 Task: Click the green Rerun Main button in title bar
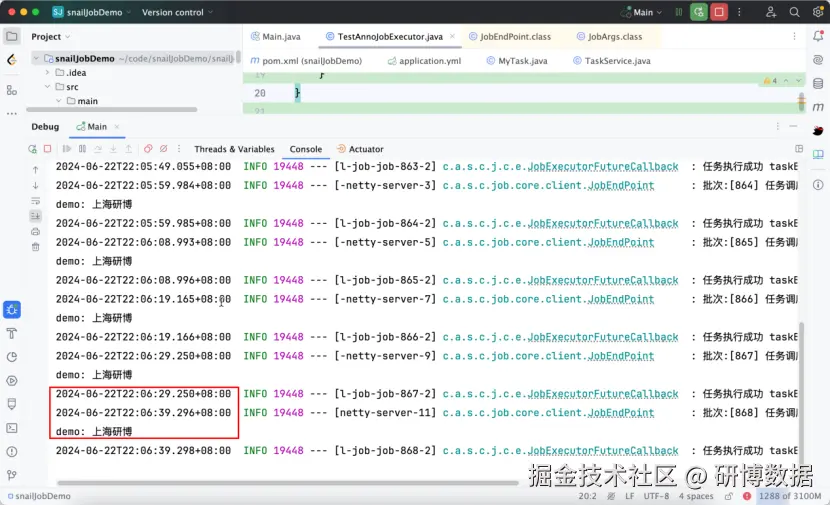point(699,12)
